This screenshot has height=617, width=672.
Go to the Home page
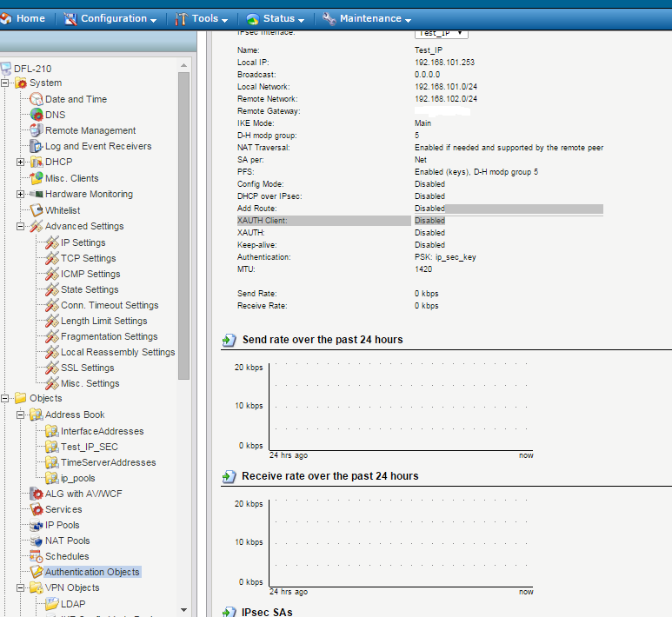[x=23, y=18]
